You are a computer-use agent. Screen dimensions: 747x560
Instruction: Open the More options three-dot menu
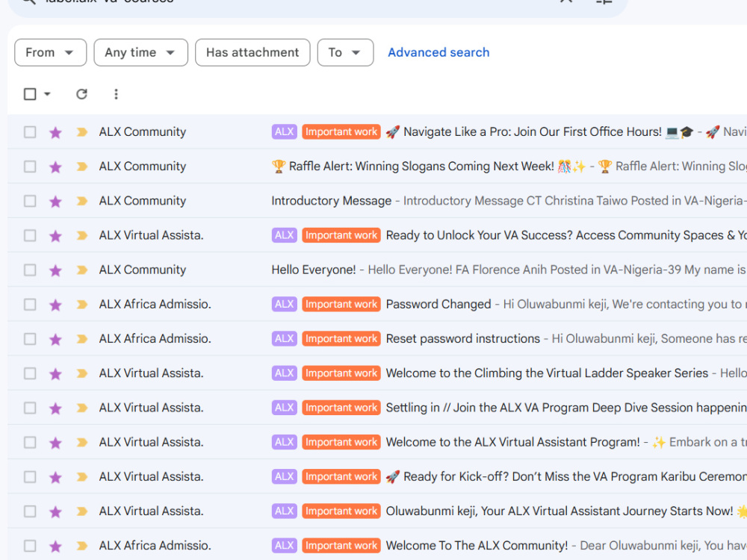pos(116,94)
